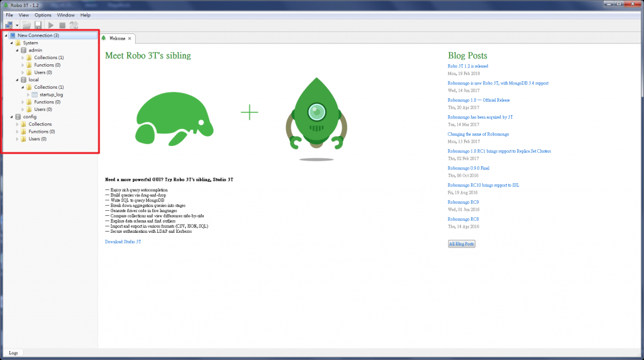Open the connect icon's dropdown arrow
Image resolution: width=644 pixels, height=360 pixels.
[x=17, y=25]
